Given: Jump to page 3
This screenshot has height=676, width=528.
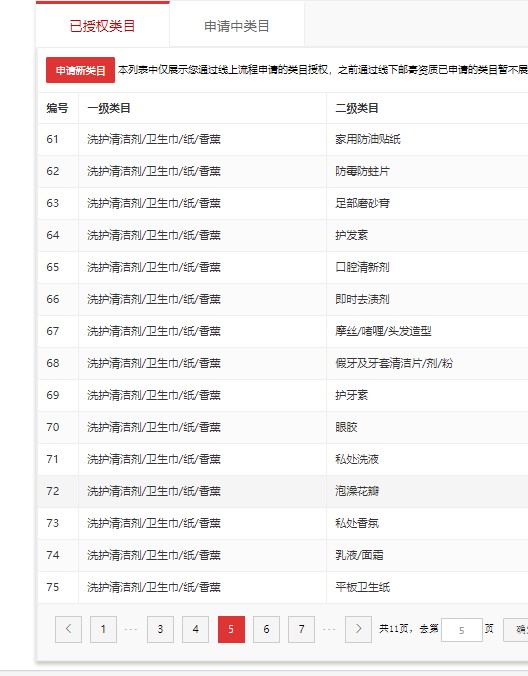Looking at the screenshot, I should pyautogui.click(x=160, y=629).
